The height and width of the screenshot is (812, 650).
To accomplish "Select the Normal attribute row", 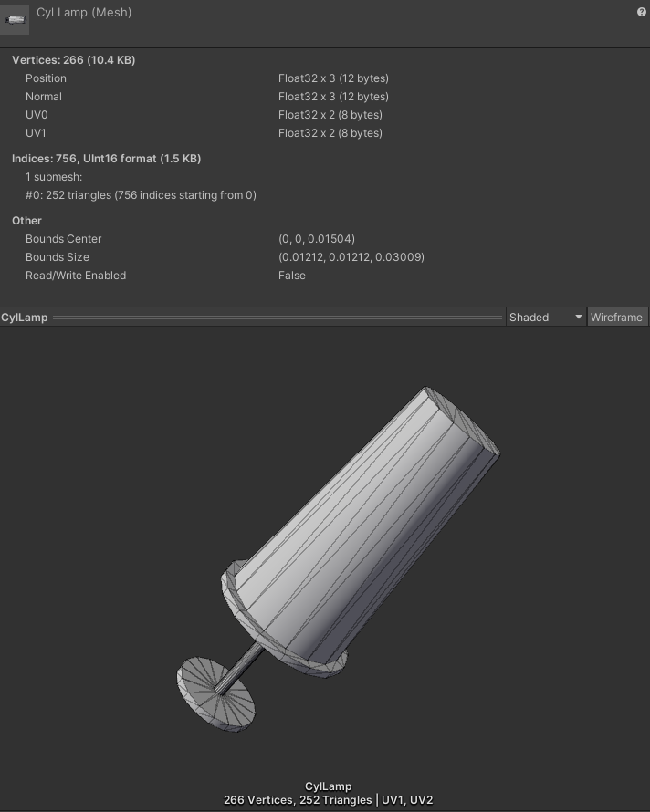I will tap(44, 97).
